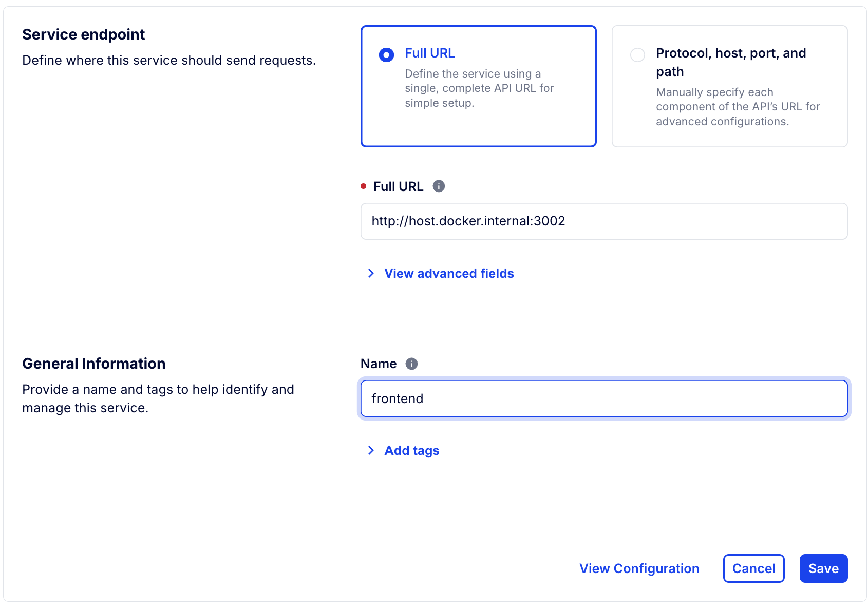
Task: Expand View advanced fields section
Action: coord(449,274)
